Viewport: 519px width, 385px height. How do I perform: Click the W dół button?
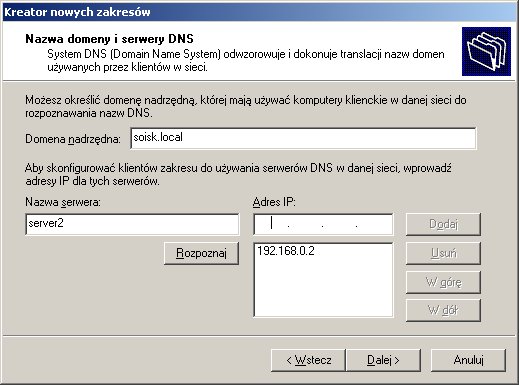point(443,310)
